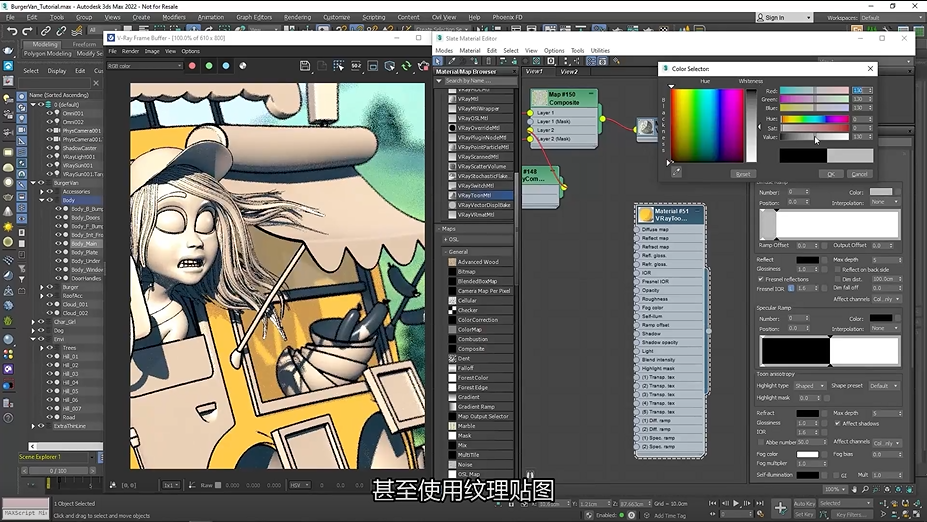Click the Hue slider in Color Selector
Image resolution: width=927 pixels, height=522 pixels.
pyautogui.click(x=814, y=119)
